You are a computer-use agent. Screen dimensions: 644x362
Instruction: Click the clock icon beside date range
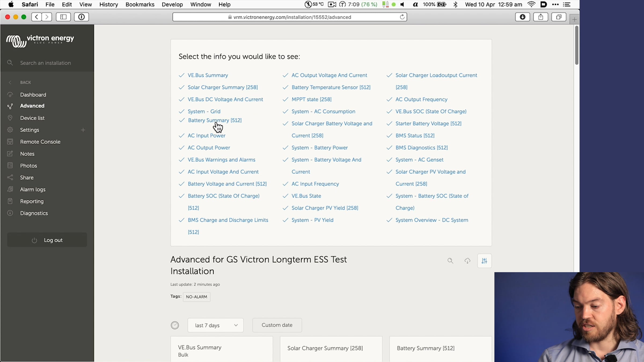point(175,325)
